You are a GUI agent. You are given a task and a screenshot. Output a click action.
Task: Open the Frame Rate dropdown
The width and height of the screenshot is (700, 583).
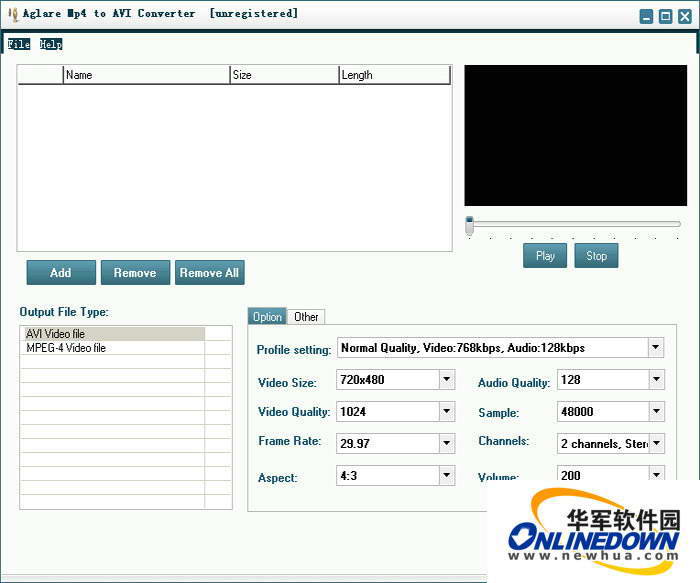tap(446, 443)
